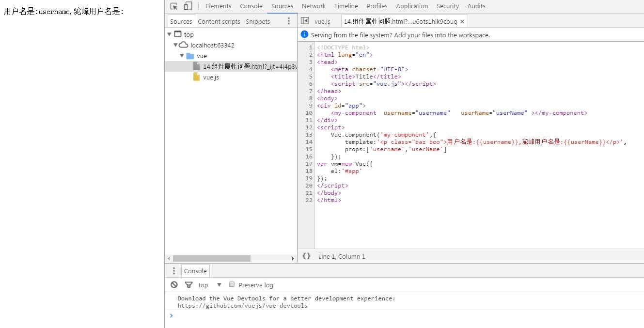Click in the console prompt input
The height and width of the screenshot is (328, 644).
pos(407,316)
